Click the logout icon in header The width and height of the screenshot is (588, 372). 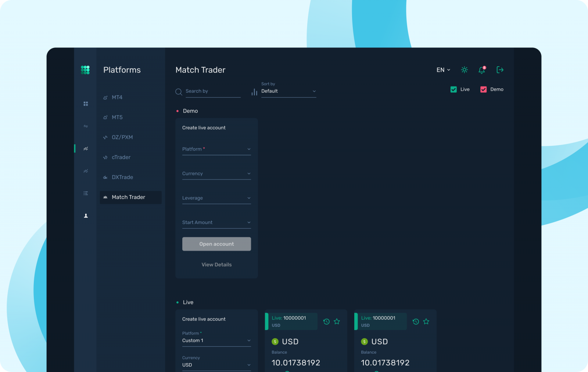coord(500,70)
